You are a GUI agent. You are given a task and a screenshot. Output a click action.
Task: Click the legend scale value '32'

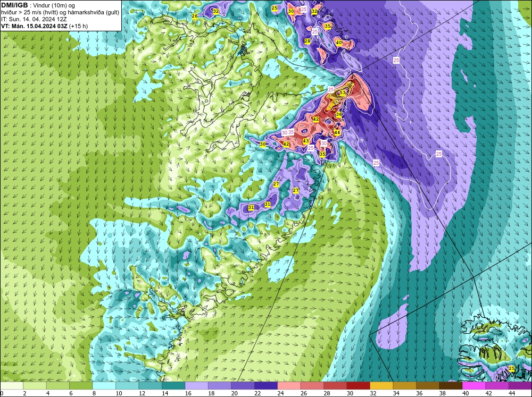[x=372, y=393]
